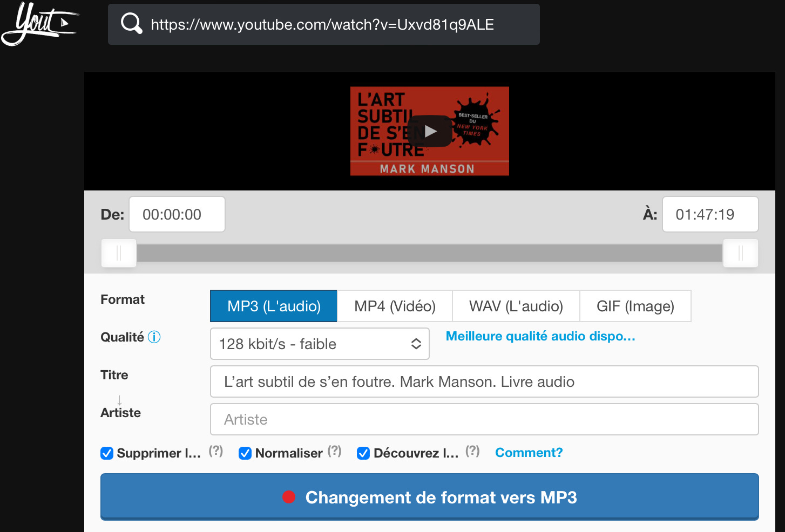785x532 pixels.
Task: Open help for Supprimer l... option
Action: pyautogui.click(x=216, y=451)
